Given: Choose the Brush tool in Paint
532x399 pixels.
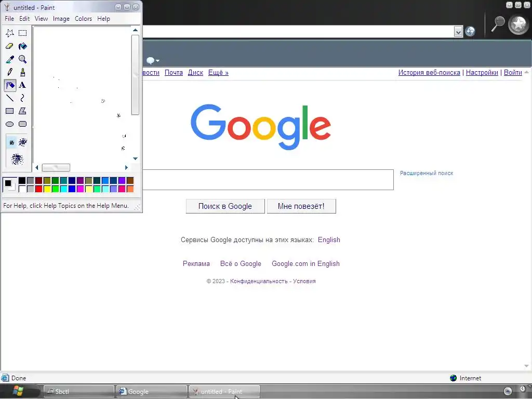Looking at the screenshot, I should coord(23,72).
